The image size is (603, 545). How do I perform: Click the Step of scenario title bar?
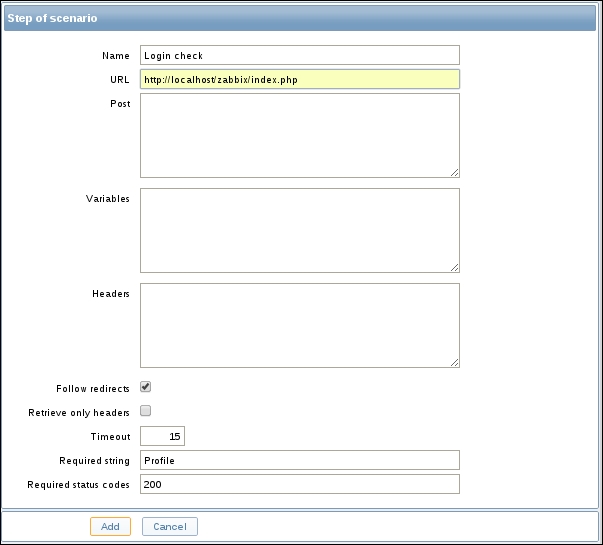[x=301, y=19]
